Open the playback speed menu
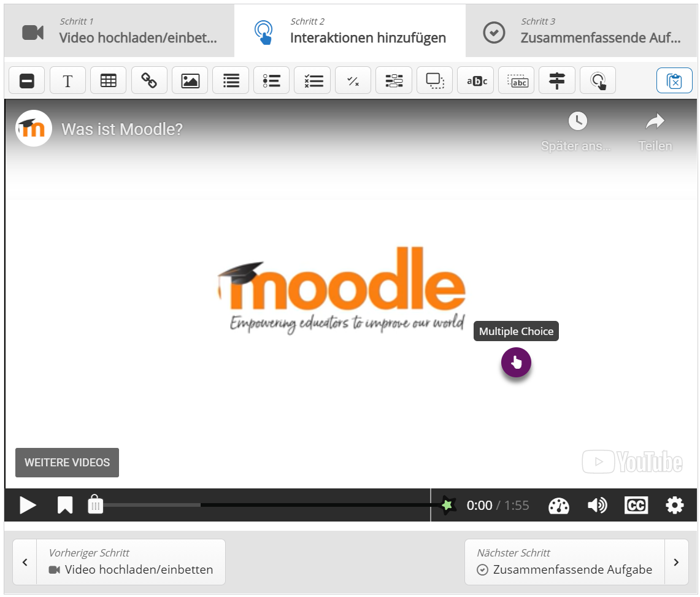 tap(558, 506)
